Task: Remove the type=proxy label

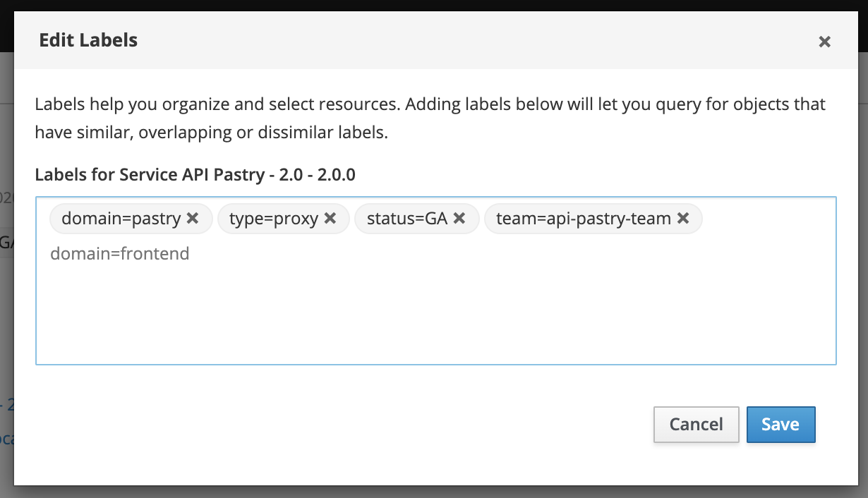Action: tap(330, 219)
